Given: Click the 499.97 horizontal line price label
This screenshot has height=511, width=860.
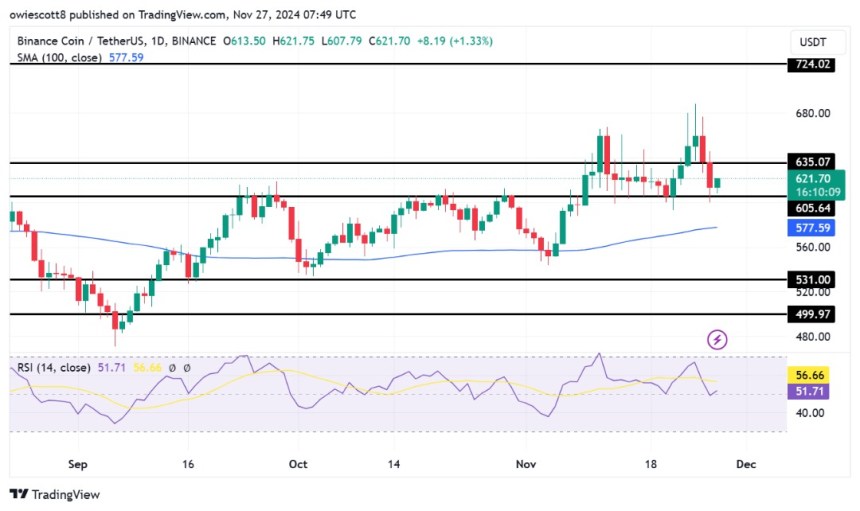Looking at the screenshot, I should (811, 314).
